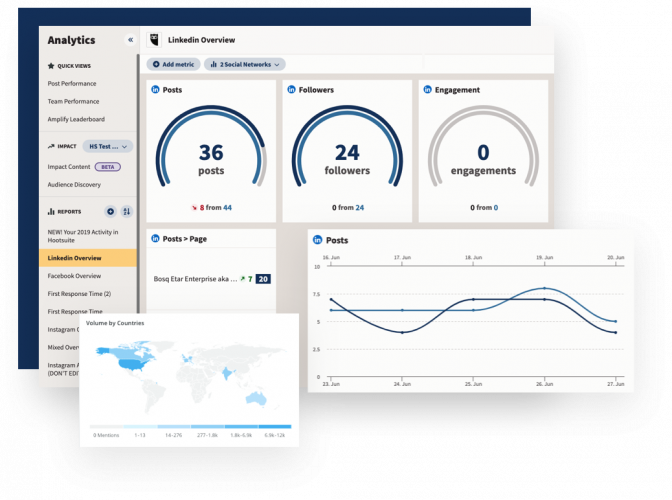Open the First Response Time report

pos(75,311)
